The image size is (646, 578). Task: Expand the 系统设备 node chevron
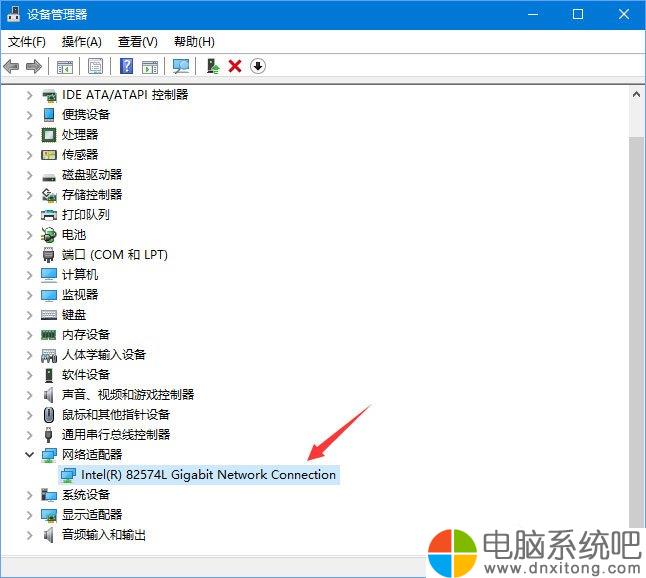(29, 495)
